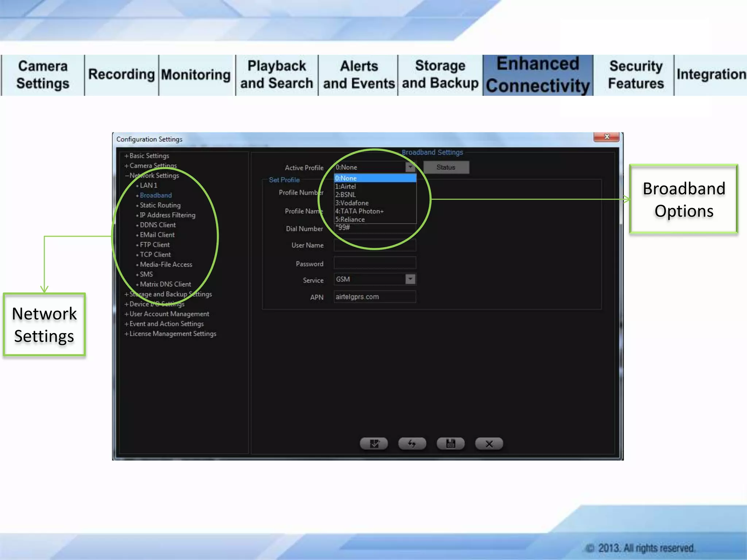Image resolution: width=747 pixels, height=560 pixels.
Task: Choose 1:Airtel from profile list
Action: [375, 186]
